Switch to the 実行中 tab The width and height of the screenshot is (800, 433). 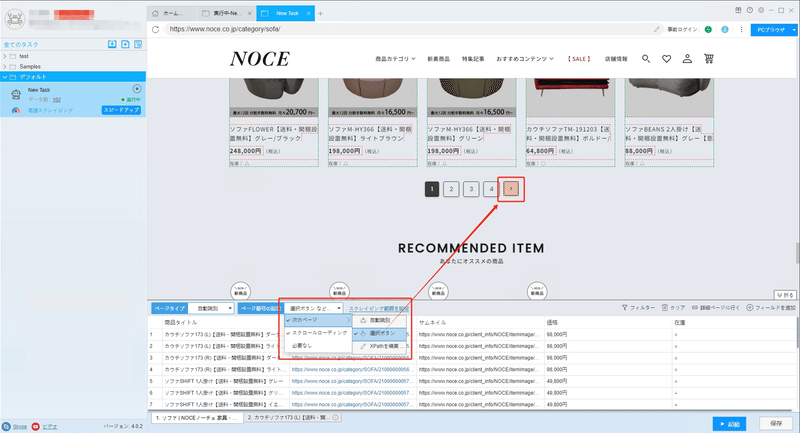click(x=227, y=13)
